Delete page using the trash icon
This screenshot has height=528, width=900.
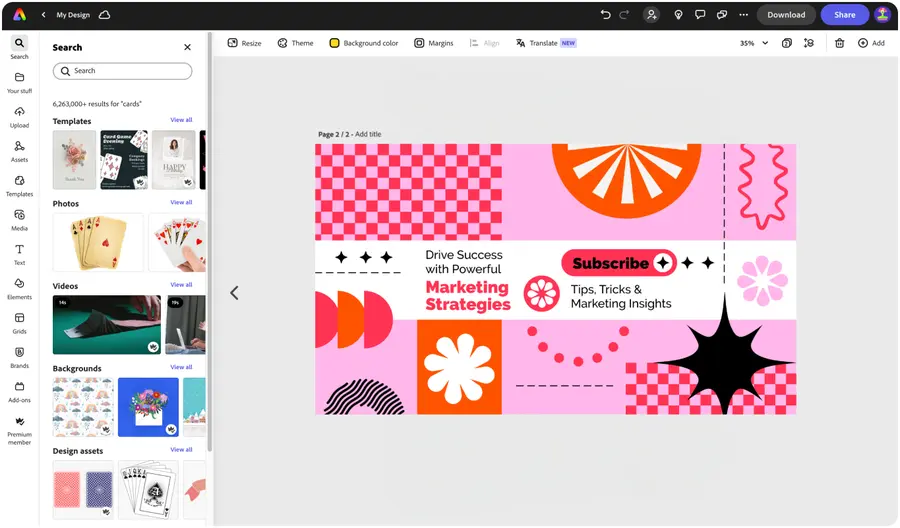pos(839,43)
